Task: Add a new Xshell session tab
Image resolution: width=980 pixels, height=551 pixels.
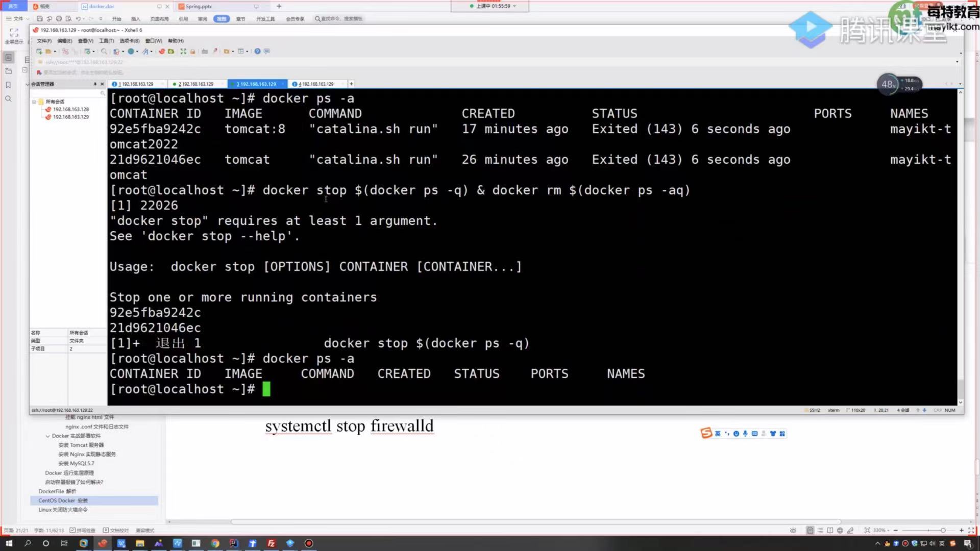Action: 351,84
